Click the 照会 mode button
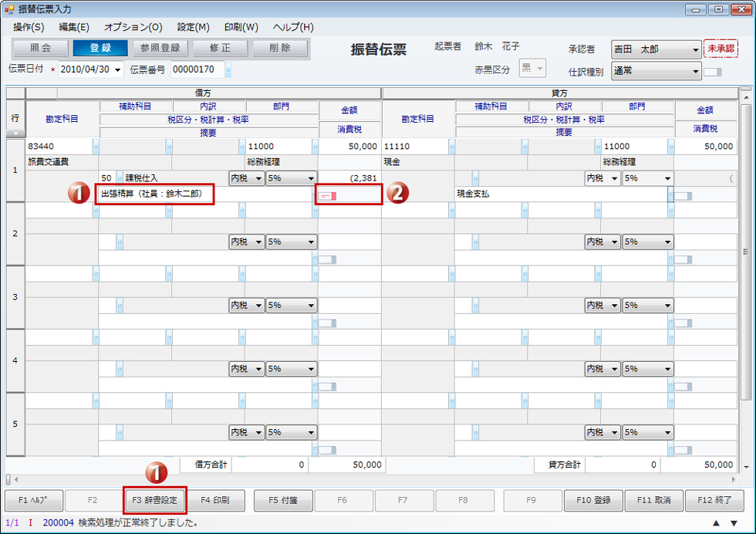This screenshot has width=756, height=534. tap(40, 49)
